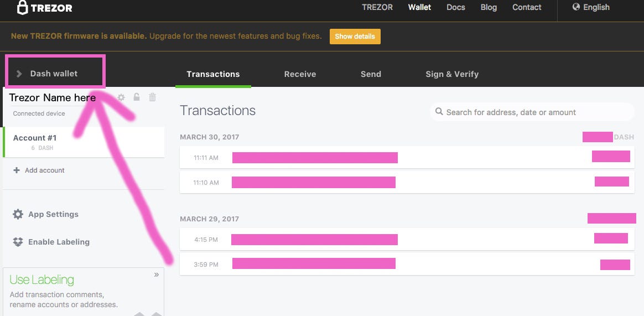
Task: Click the Show details firmware button
Action: [355, 36]
